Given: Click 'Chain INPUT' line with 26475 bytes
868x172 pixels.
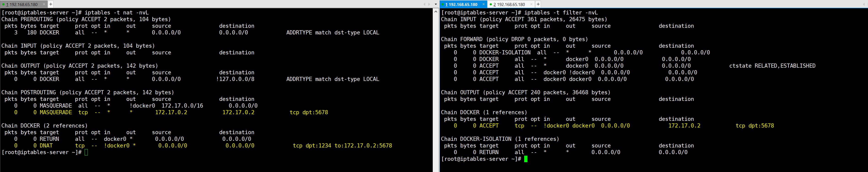Looking at the screenshot, I should tap(524, 19).
